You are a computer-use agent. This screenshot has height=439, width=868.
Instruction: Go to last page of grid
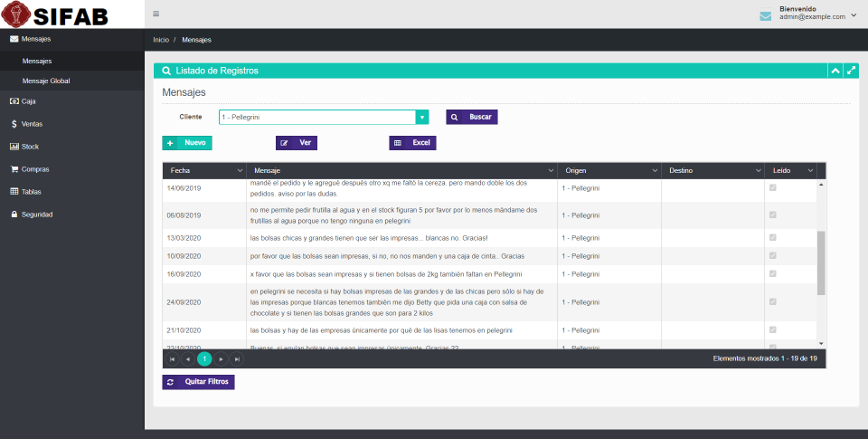pos(237,359)
